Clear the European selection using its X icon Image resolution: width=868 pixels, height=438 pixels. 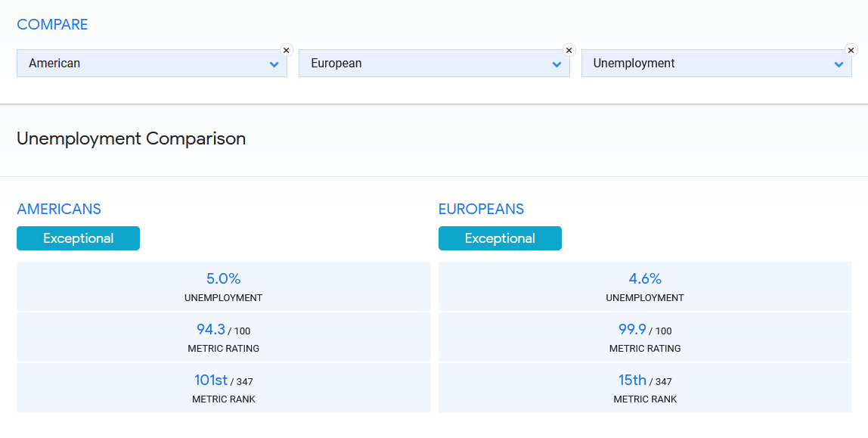[569, 50]
